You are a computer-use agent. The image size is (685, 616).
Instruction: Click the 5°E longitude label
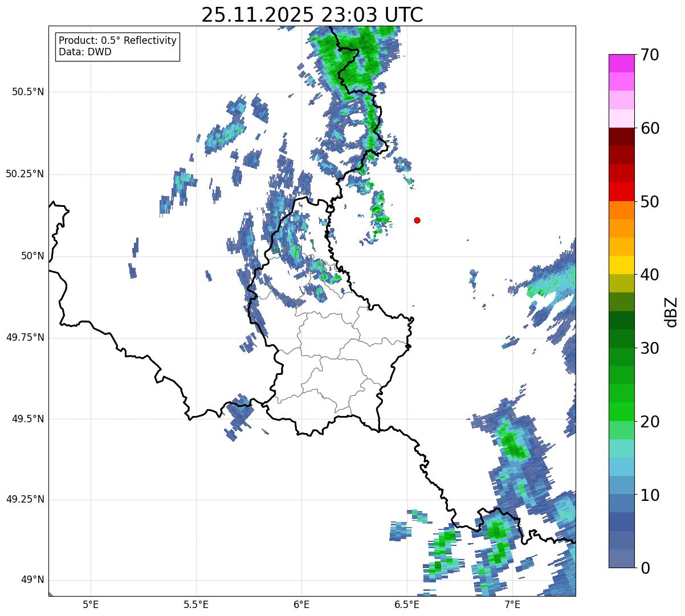click(x=91, y=605)
